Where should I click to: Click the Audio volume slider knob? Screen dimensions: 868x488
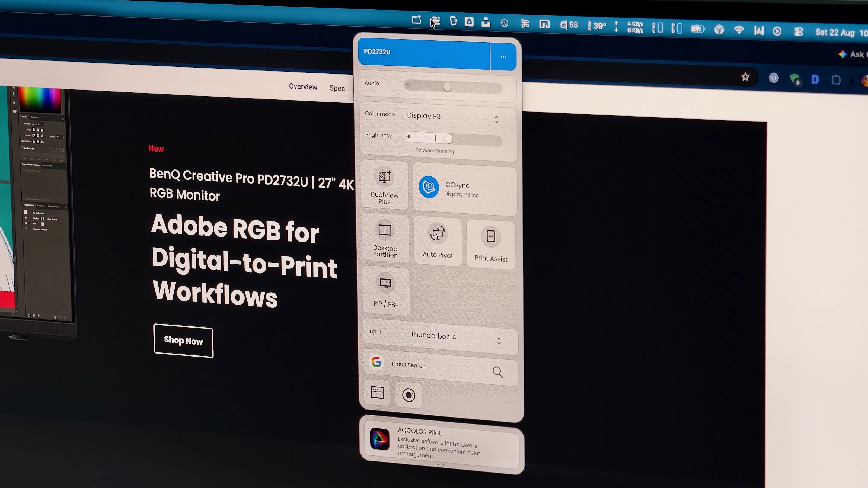click(x=448, y=87)
